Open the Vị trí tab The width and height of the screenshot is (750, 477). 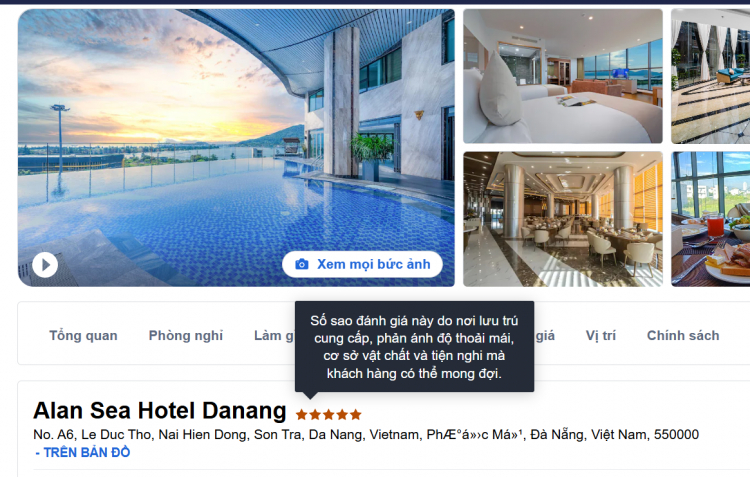[x=601, y=335]
